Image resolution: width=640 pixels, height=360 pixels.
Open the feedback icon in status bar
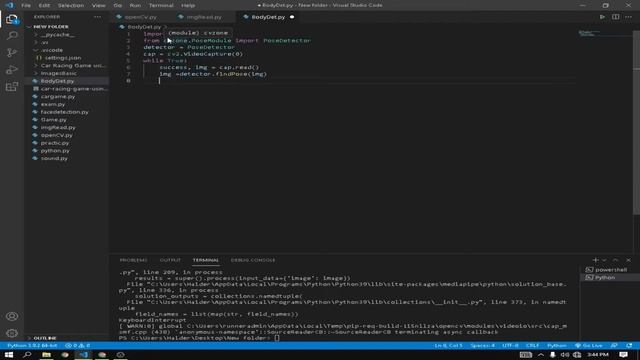click(x=614, y=345)
